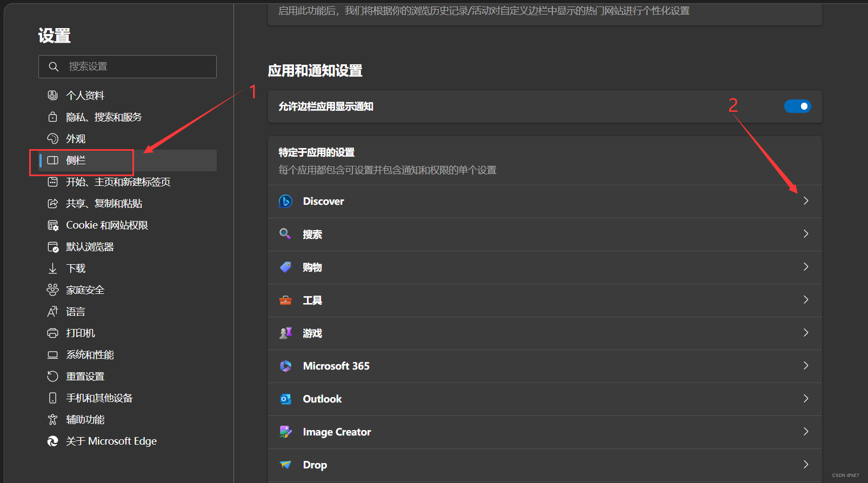Open 打印机 settings page
This screenshot has height=483, width=868.
pyautogui.click(x=128, y=333)
